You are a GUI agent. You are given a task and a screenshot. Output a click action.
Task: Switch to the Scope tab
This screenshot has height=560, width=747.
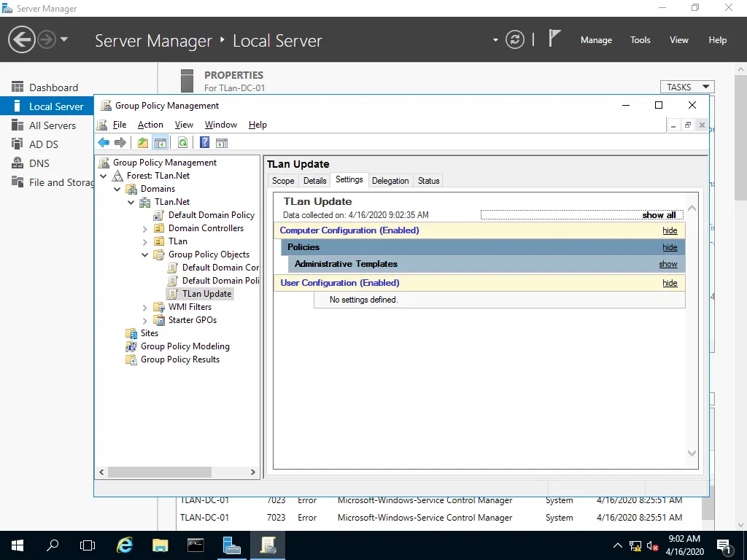(x=283, y=181)
